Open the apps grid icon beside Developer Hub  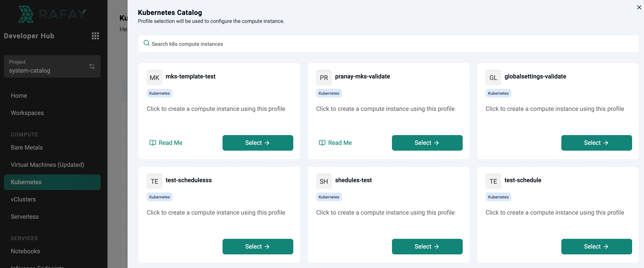(x=95, y=36)
